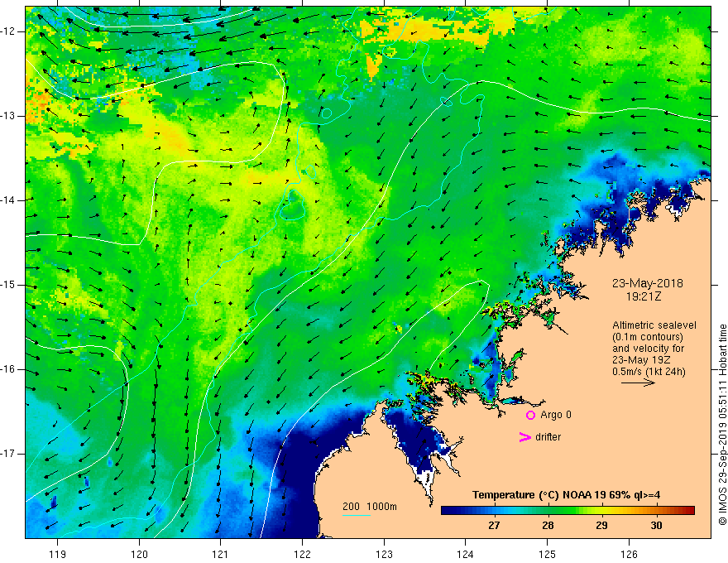Click the latitude label -16
This screenshot has height=563, width=728.
point(9,370)
